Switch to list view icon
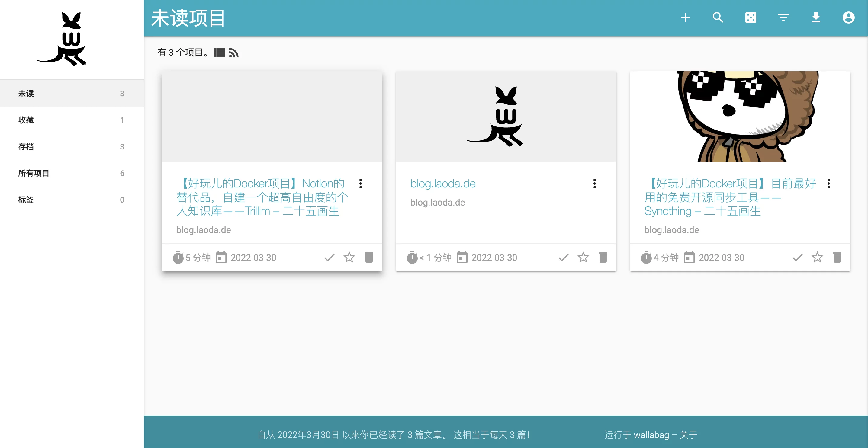Viewport: 868px width, 448px height. 219,53
